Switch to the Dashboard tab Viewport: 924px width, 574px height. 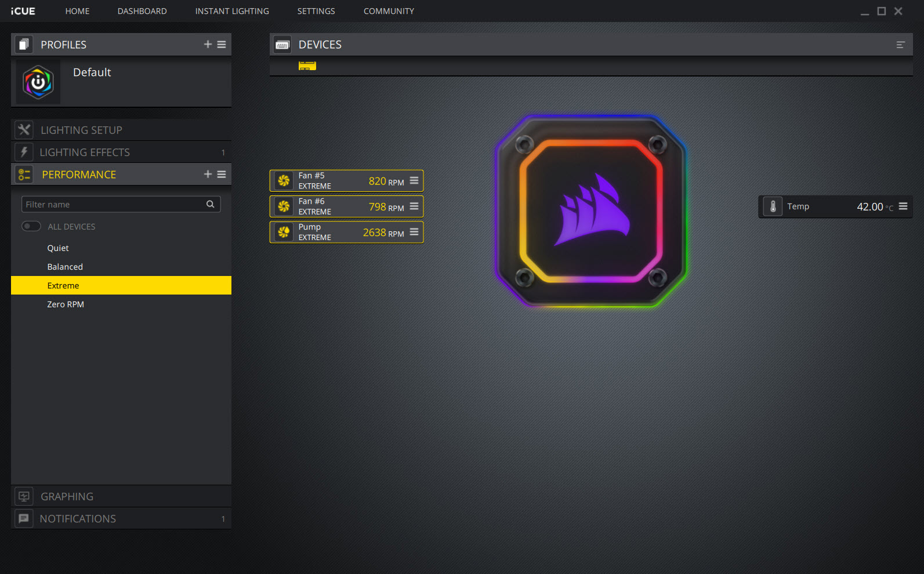click(142, 11)
